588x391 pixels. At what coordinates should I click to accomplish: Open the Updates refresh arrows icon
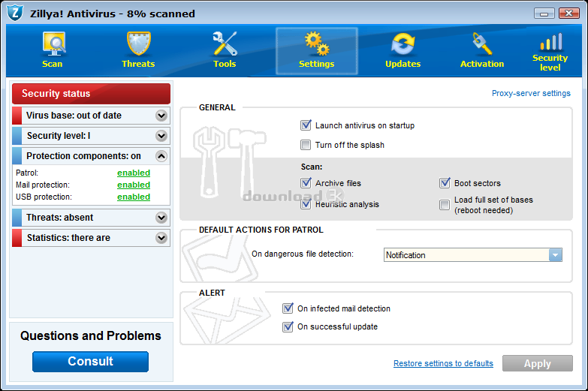click(403, 44)
